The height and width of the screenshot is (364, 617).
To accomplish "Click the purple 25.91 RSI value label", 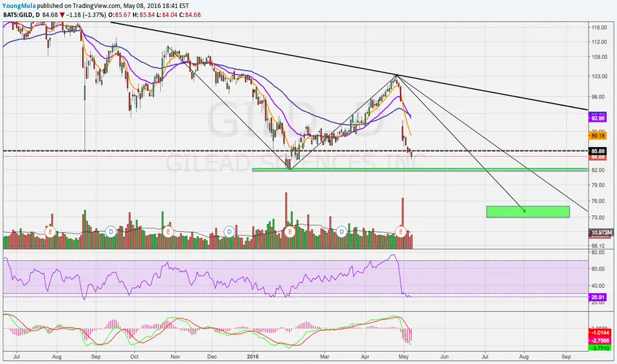I will click(x=597, y=298).
